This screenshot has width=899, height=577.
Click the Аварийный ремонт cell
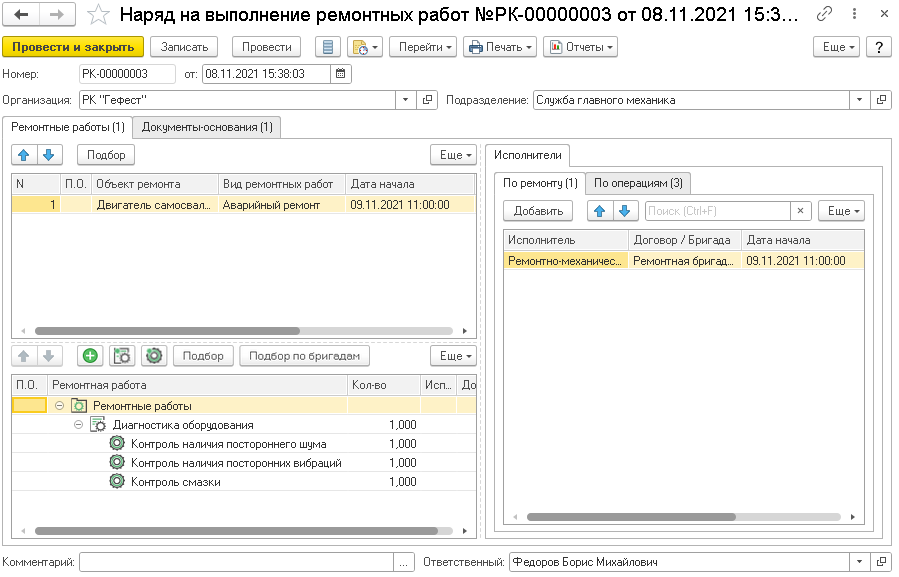(282, 205)
